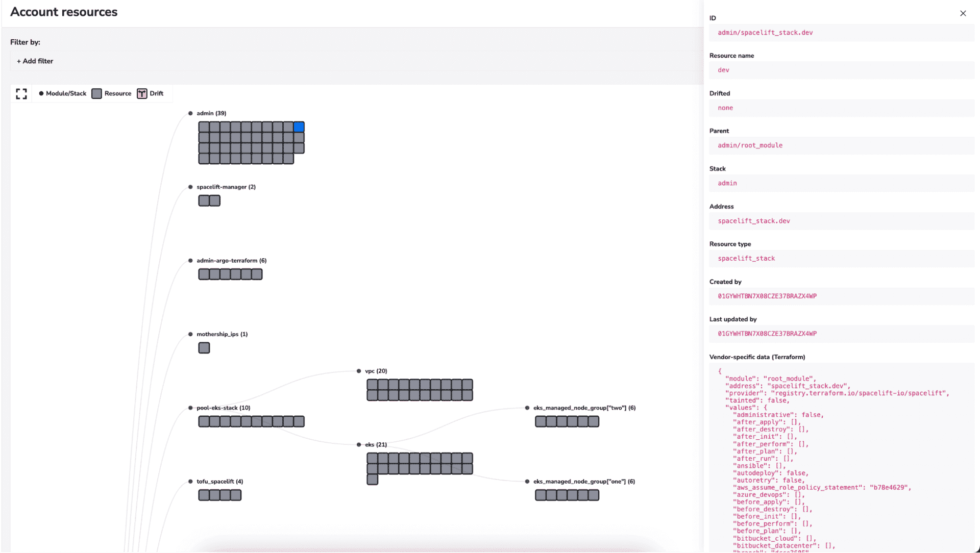Viewport: 980px width, 553px height.
Task: Select last resource square under tofu_spacelift
Action: 236,495
